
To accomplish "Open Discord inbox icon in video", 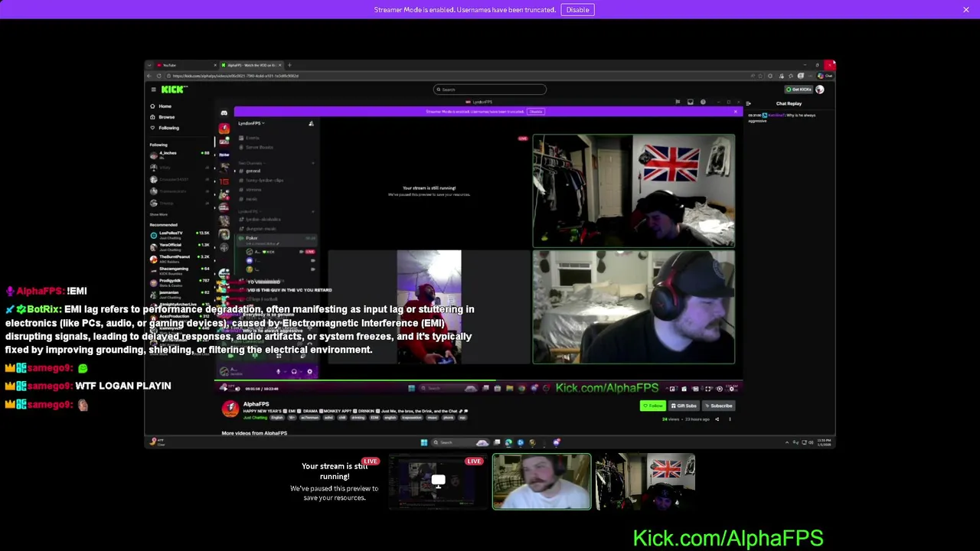I will point(691,102).
